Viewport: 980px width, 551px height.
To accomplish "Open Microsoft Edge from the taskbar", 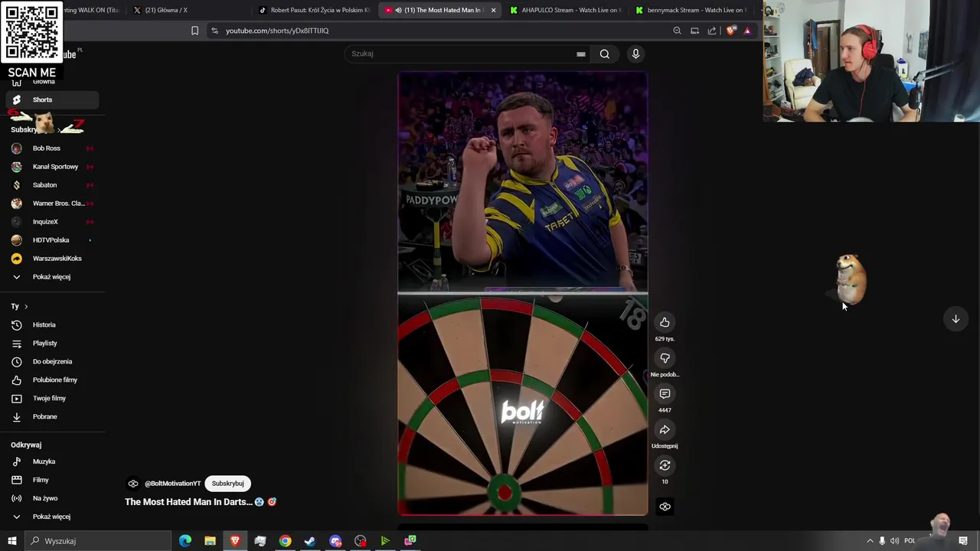I will (x=185, y=541).
